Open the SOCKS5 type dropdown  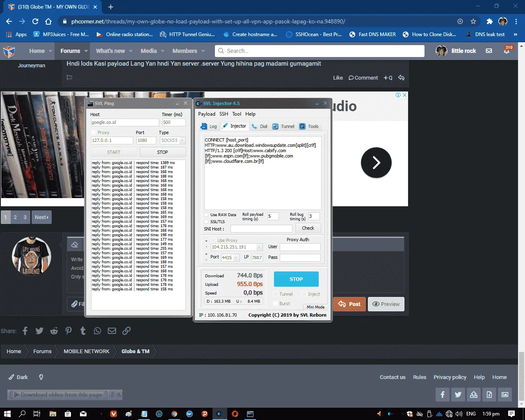coord(183,140)
